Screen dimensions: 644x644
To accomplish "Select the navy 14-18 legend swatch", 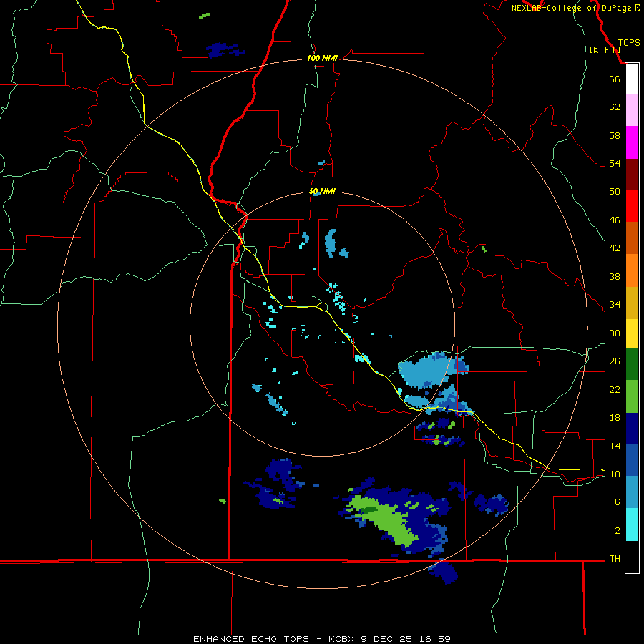I will pyautogui.click(x=632, y=429).
